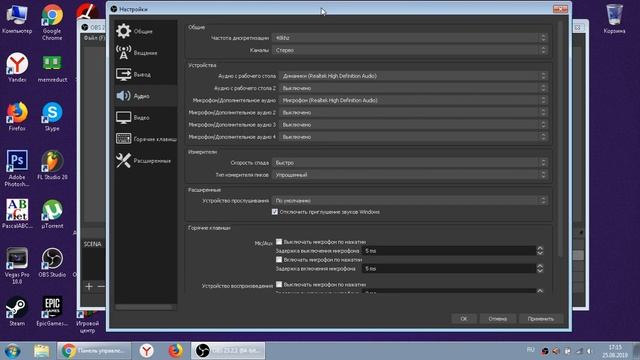Launch Google Chrome from the desktop

click(x=52, y=22)
